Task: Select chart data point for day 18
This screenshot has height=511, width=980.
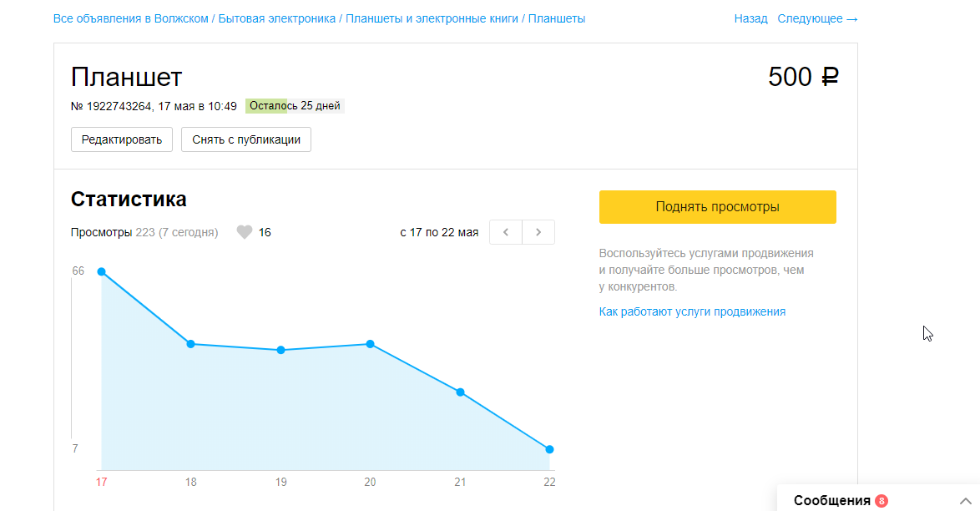Action: tap(190, 344)
